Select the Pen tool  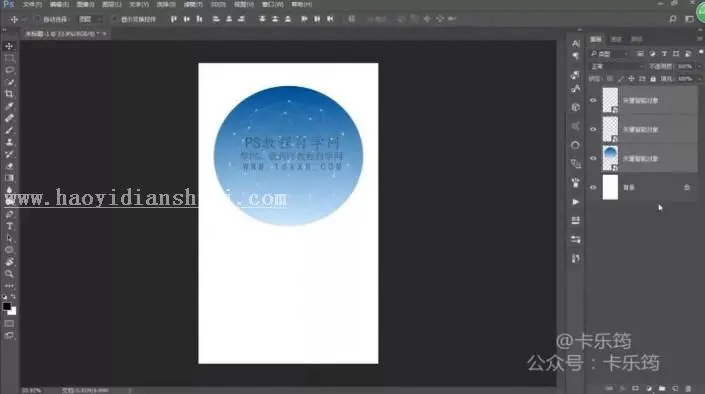point(9,215)
